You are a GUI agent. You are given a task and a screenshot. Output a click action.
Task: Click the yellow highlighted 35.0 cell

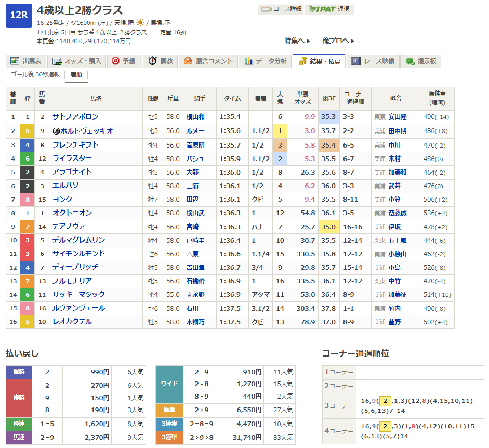[x=328, y=227]
